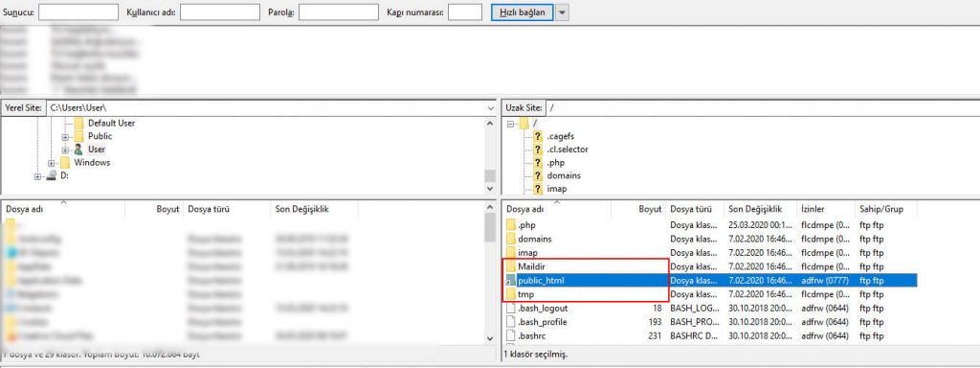Screen dimensions: 980x368
Task: Expand the User node in local tree
Action: coord(66,149)
